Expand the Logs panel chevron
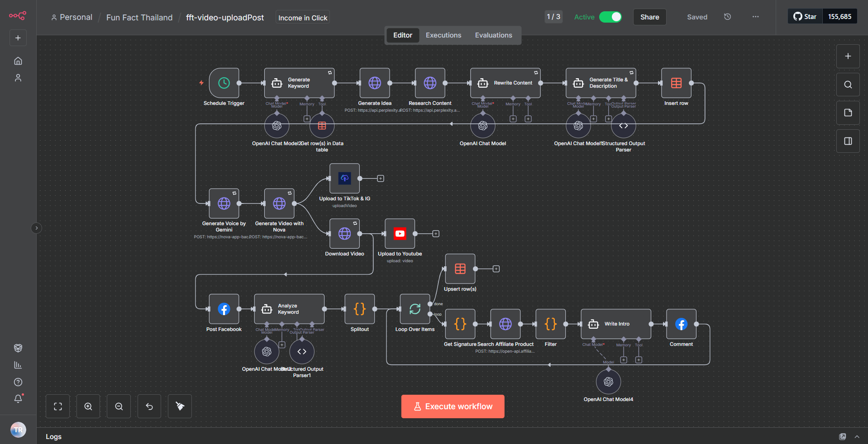The image size is (868, 444). [857, 437]
